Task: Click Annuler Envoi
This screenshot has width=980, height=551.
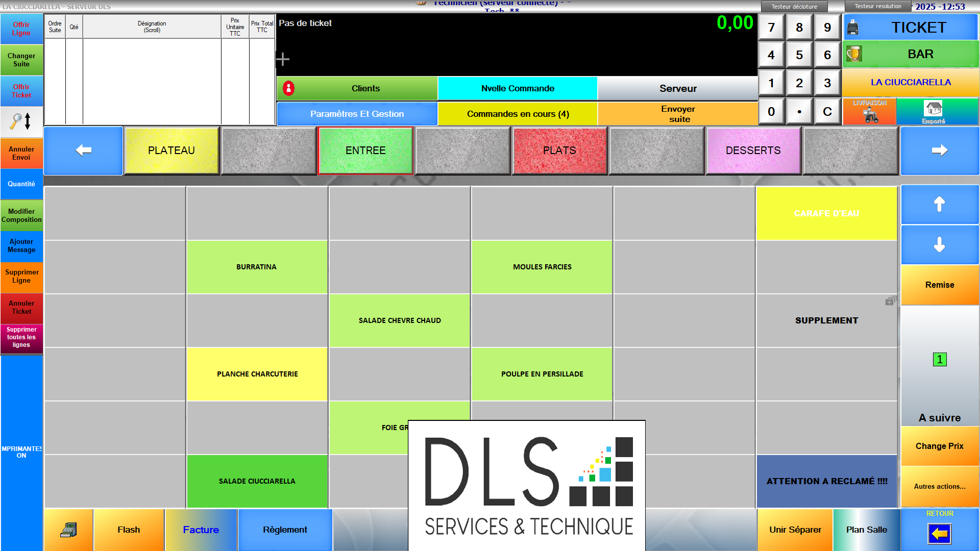Action: (21, 153)
